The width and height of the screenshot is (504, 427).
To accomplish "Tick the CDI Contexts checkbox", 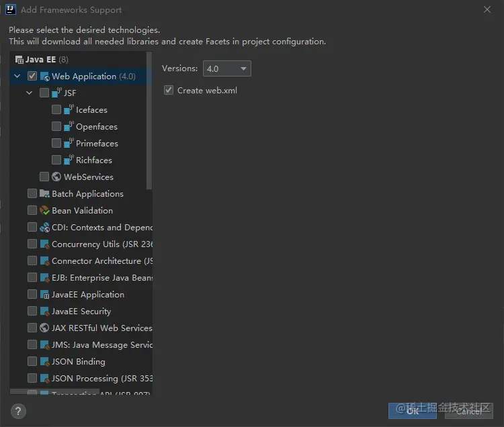I will coord(32,227).
